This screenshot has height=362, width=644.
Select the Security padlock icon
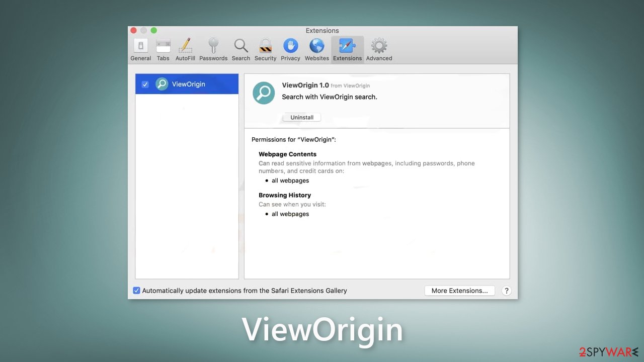click(266, 48)
